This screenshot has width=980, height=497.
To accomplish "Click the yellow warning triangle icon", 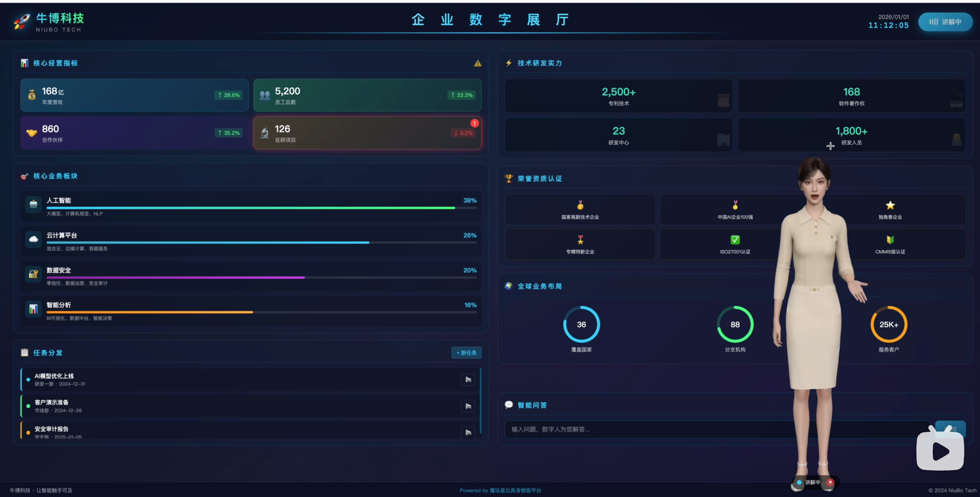I will 478,63.
